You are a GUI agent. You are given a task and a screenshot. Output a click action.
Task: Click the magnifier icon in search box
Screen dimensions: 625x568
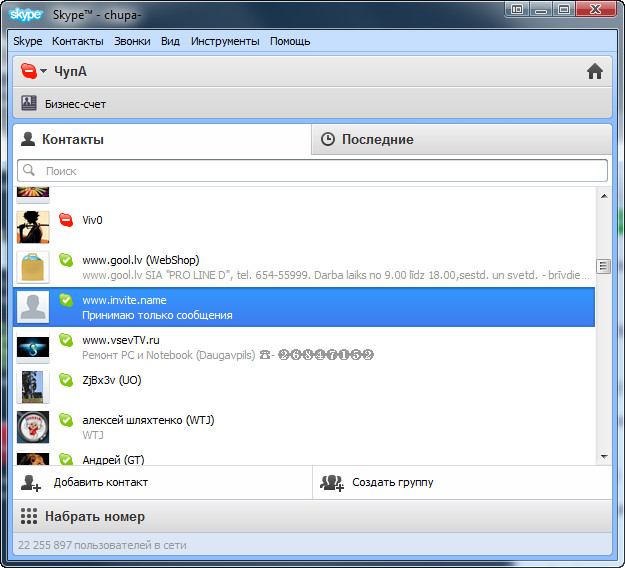29,170
